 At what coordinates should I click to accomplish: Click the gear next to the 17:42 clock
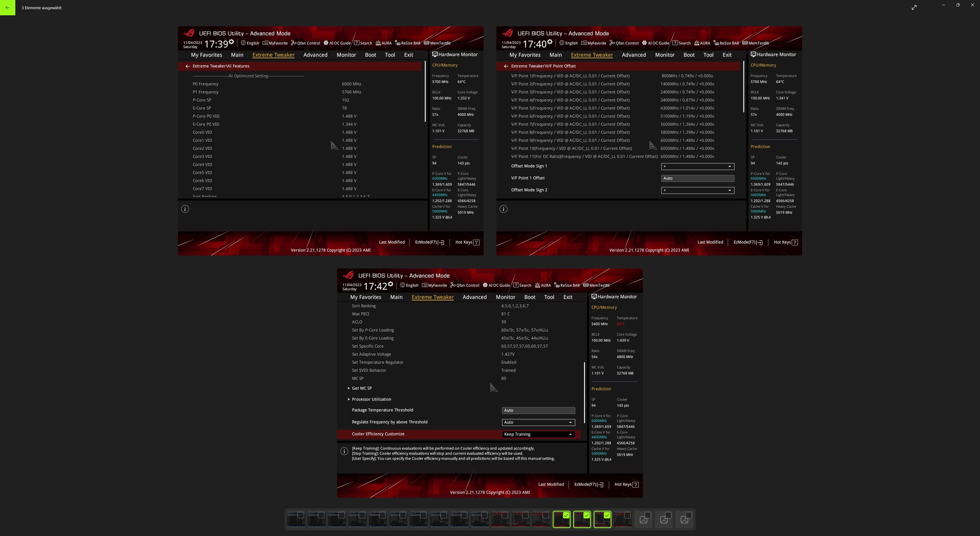(x=390, y=284)
